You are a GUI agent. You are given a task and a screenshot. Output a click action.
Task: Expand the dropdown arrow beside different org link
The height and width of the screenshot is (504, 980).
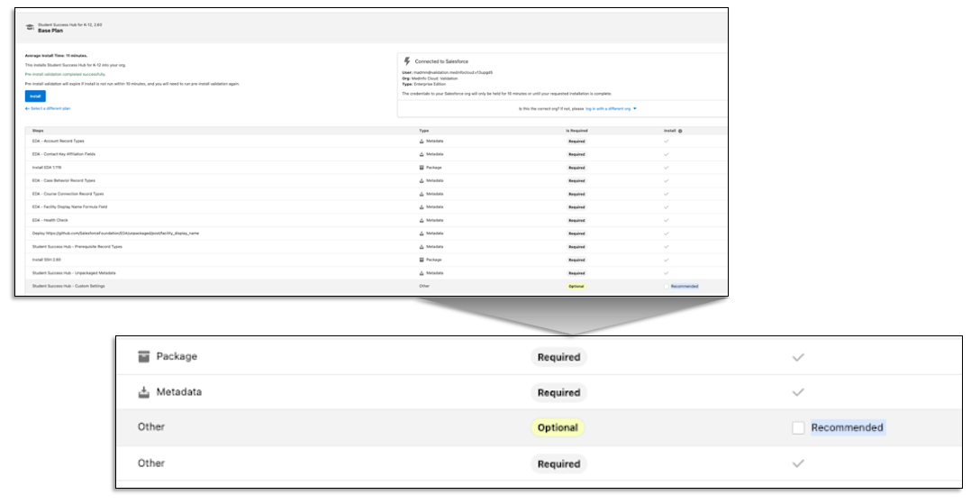click(635, 108)
